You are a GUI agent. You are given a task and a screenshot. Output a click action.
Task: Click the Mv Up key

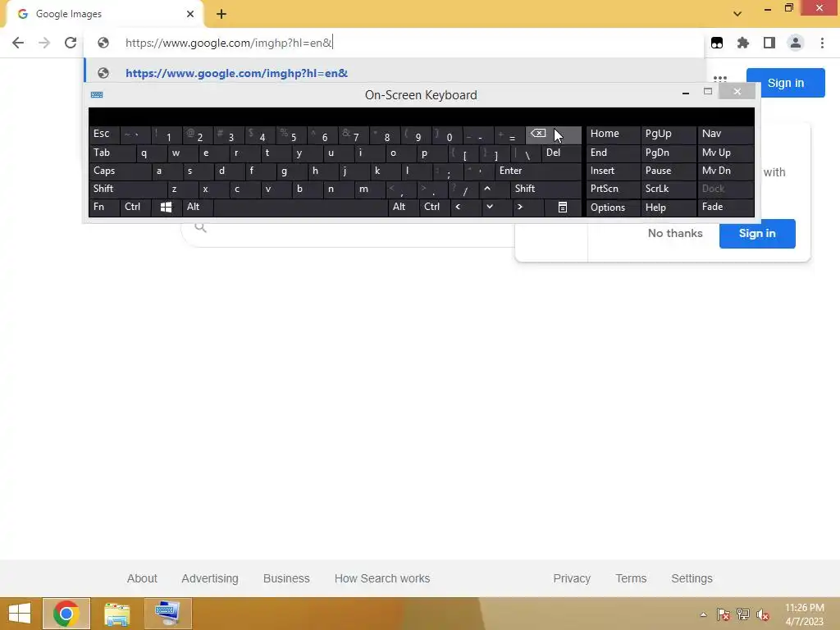[725, 153]
